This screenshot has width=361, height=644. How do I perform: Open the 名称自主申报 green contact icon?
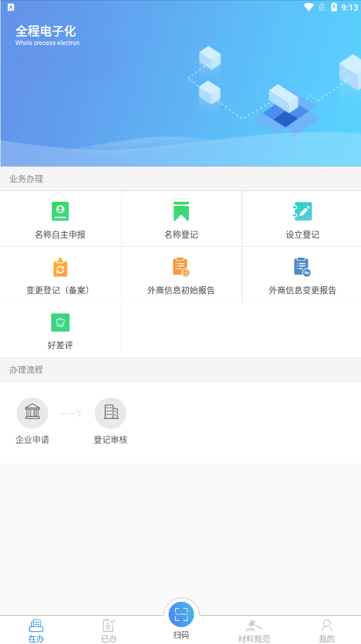pos(60,211)
